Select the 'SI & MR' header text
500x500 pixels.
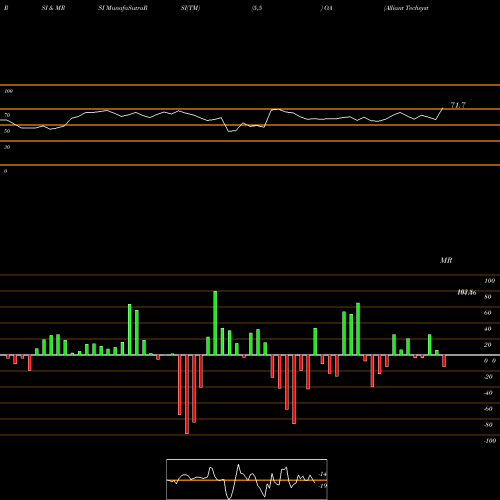point(53,8)
